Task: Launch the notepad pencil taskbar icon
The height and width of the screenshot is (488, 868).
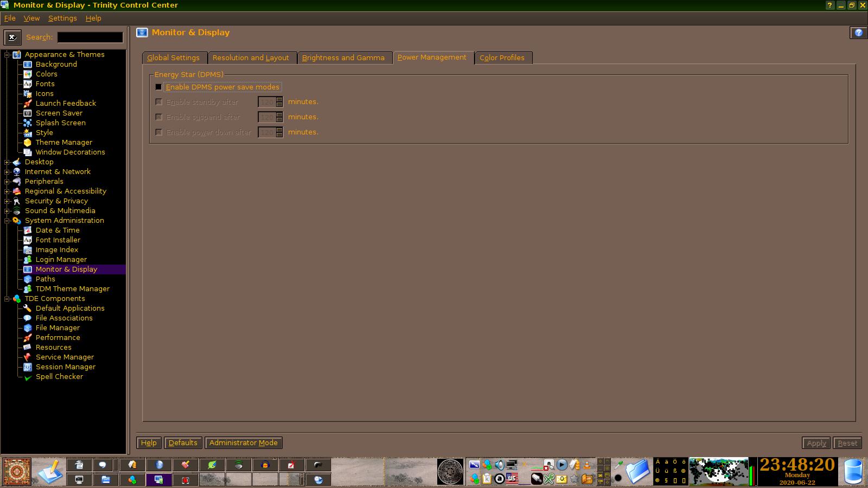Action: (50, 471)
